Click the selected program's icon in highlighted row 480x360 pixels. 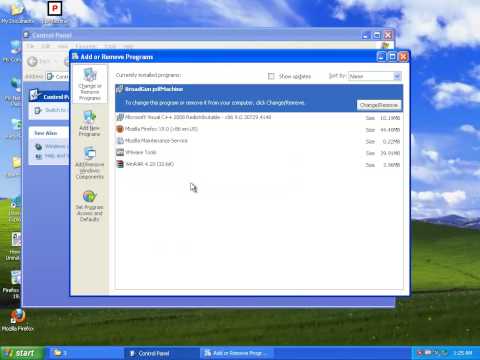tap(120, 89)
